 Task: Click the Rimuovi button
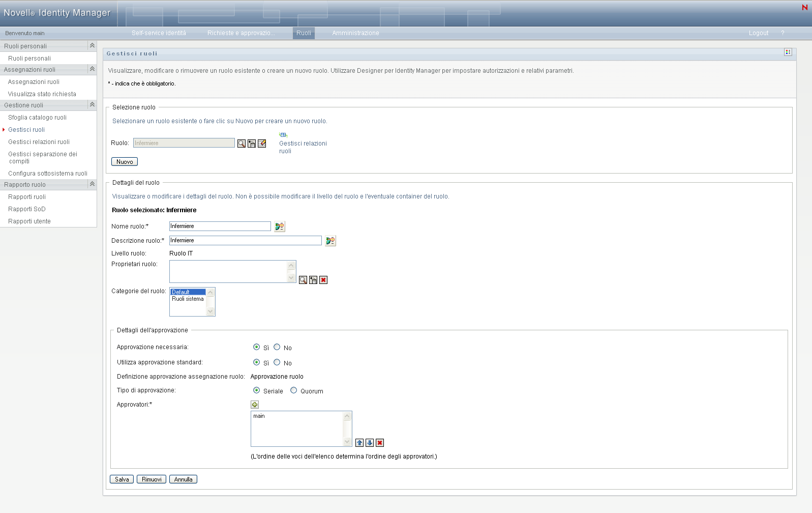tap(152, 479)
